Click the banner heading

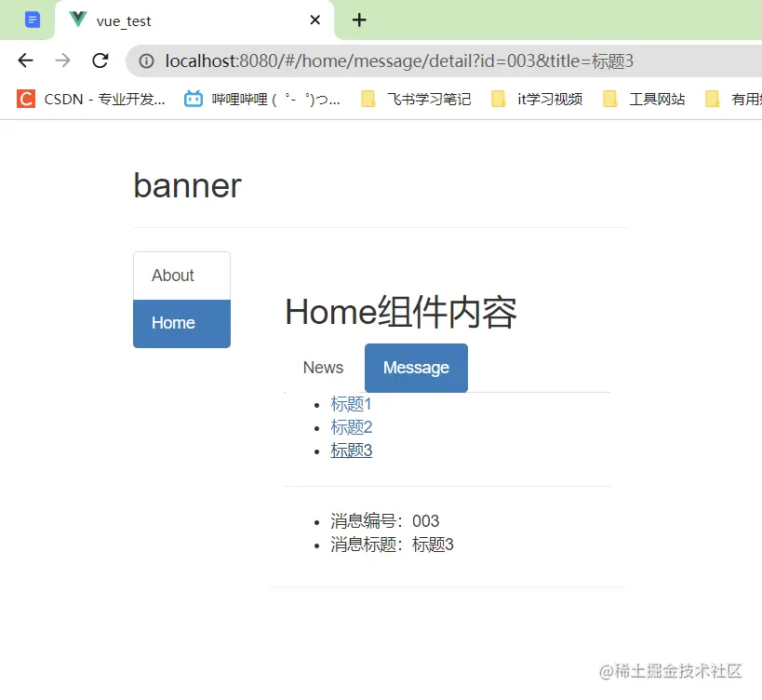188,185
